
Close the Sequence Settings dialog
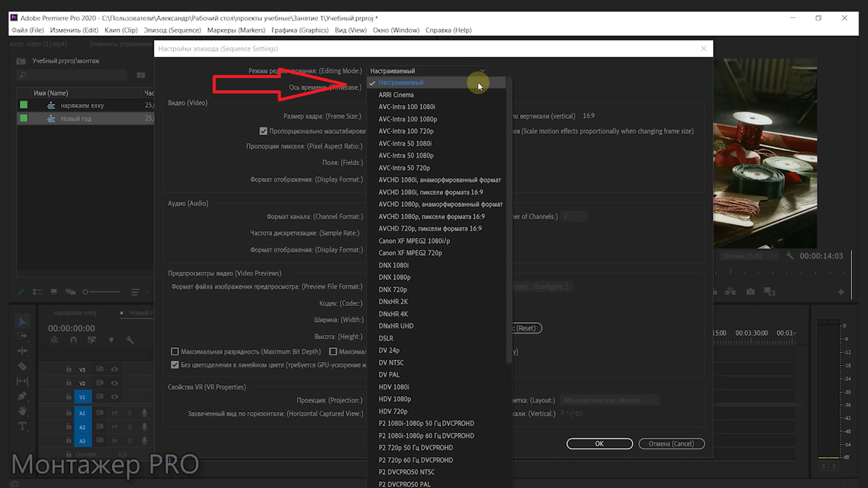[x=704, y=48]
